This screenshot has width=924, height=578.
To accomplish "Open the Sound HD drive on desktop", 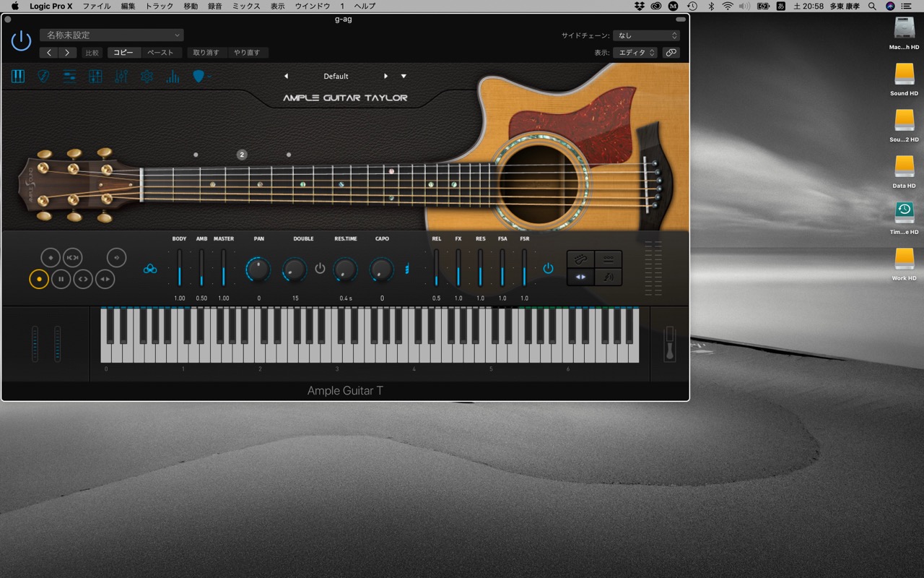I will click(x=904, y=79).
